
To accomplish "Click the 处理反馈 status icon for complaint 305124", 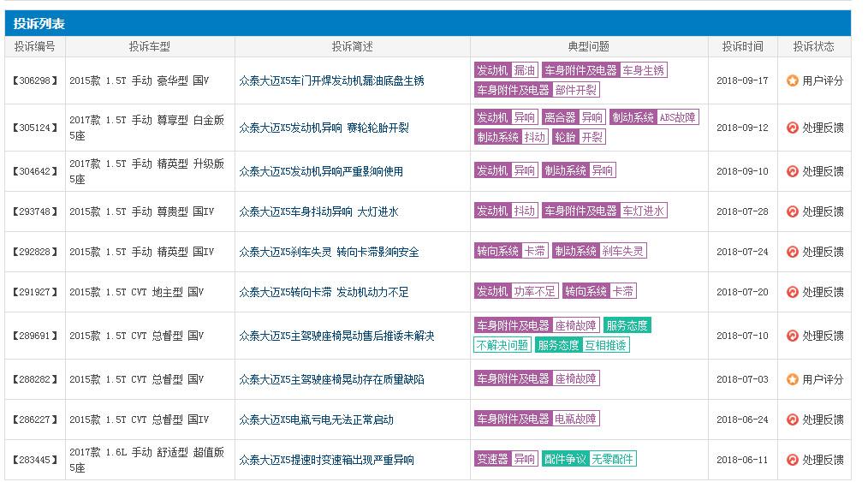I will click(x=792, y=128).
